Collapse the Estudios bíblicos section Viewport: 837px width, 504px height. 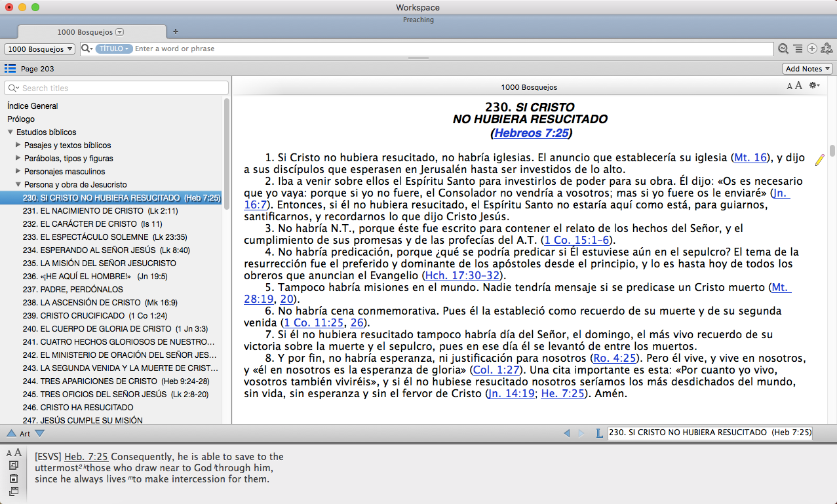pos(10,132)
